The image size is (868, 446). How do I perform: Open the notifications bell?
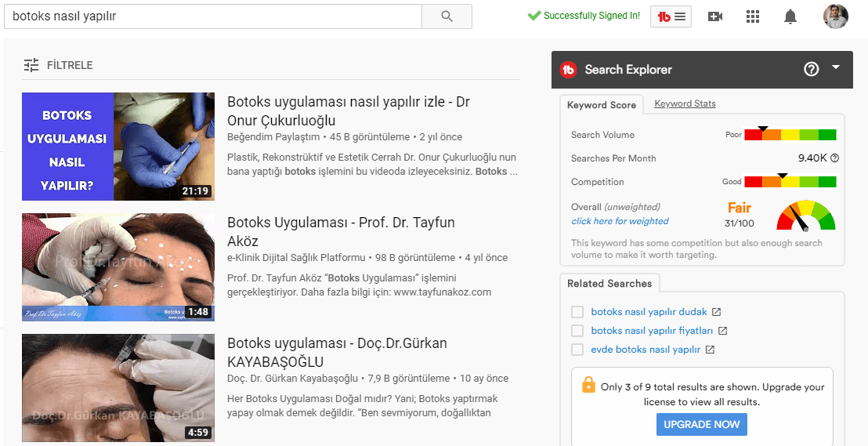(791, 16)
